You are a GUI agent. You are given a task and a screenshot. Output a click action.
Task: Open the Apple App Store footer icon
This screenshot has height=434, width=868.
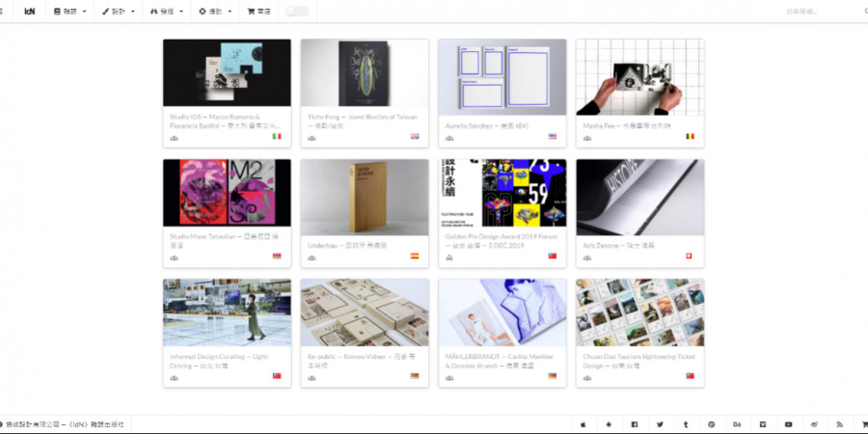pyautogui.click(x=583, y=424)
